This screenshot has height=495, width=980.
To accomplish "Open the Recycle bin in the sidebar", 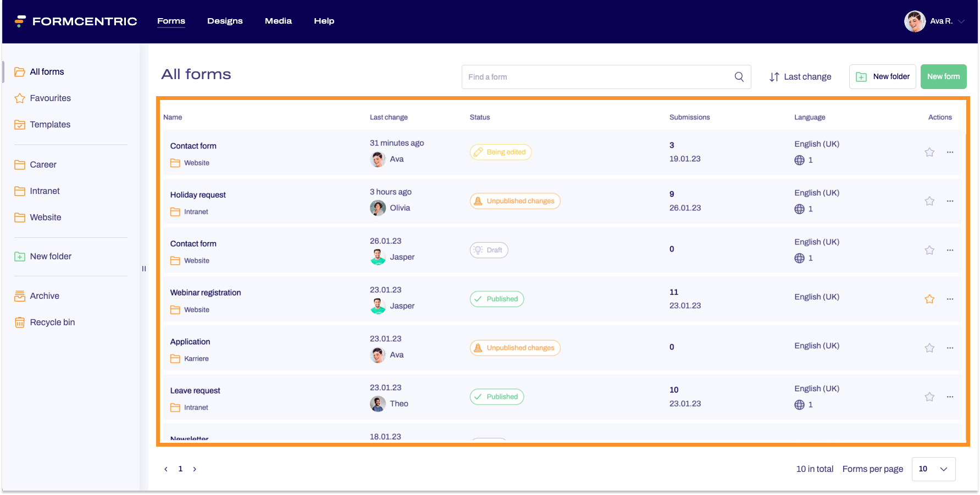I will point(52,322).
